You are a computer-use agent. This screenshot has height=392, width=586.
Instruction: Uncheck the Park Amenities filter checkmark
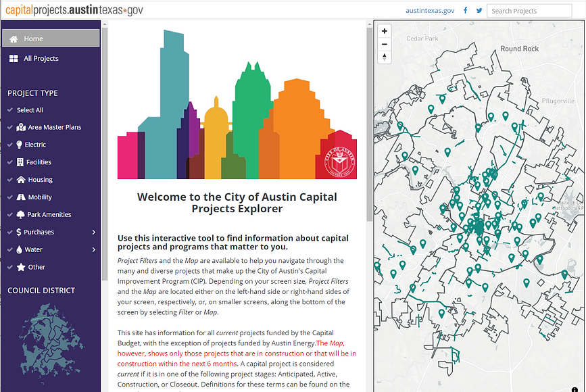[x=10, y=214]
